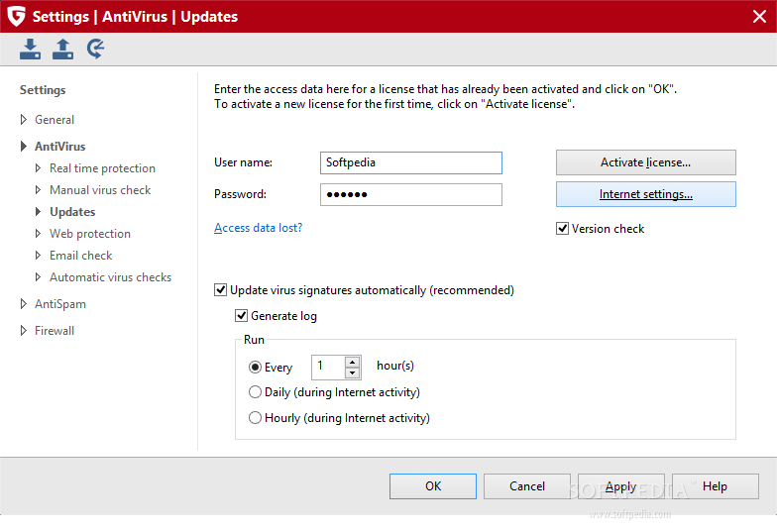Select Hourly during Internet activity option
Image resolution: width=777 pixels, height=532 pixels.
(255, 418)
